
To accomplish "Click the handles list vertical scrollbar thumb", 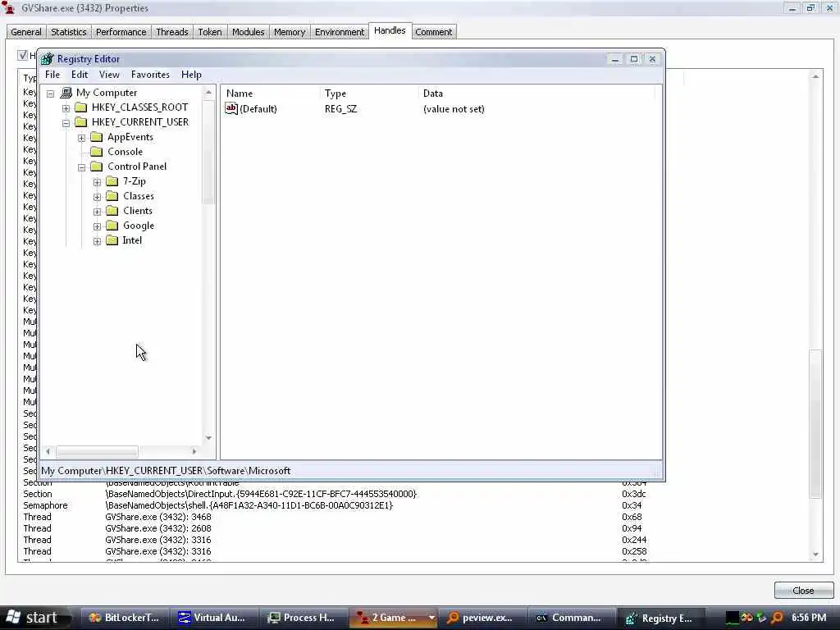I will pyautogui.click(x=815, y=424).
